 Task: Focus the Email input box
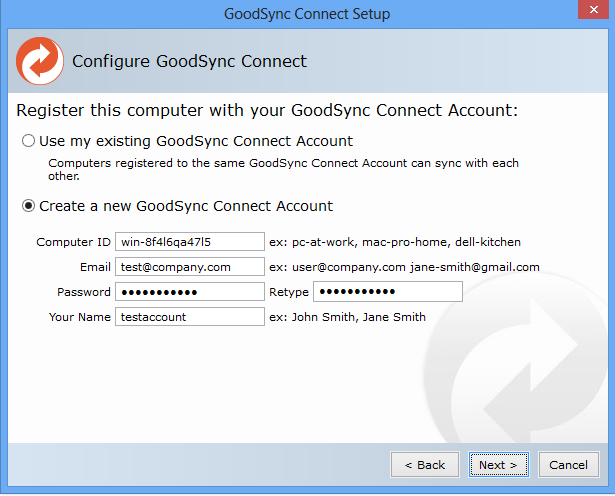pyautogui.click(x=189, y=267)
